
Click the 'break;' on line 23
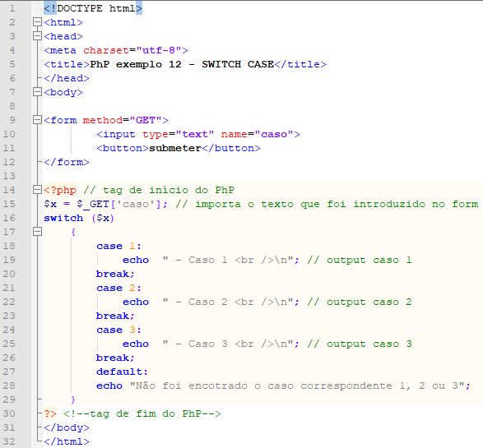pyautogui.click(x=115, y=316)
